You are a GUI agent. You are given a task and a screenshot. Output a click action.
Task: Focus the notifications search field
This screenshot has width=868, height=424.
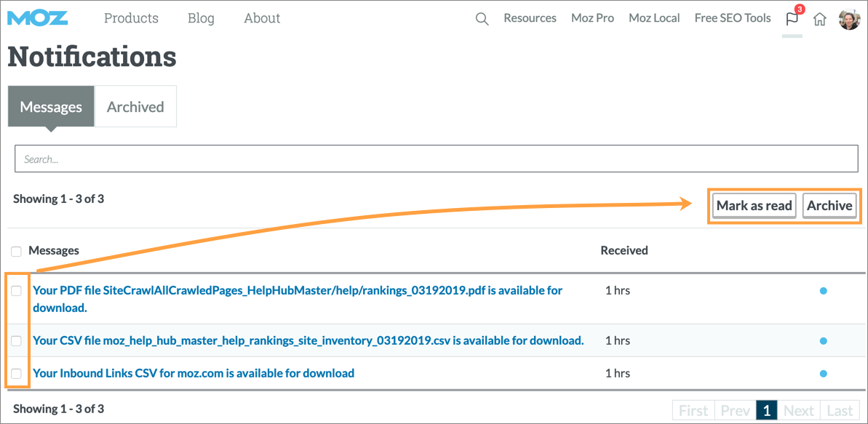click(434, 159)
